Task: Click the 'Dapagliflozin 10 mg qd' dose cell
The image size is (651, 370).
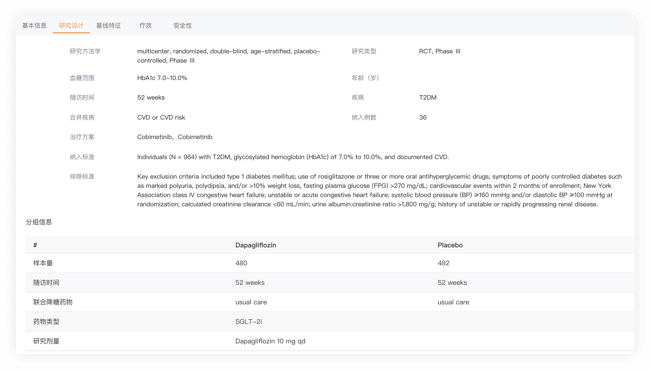Action: tap(270, 341)
